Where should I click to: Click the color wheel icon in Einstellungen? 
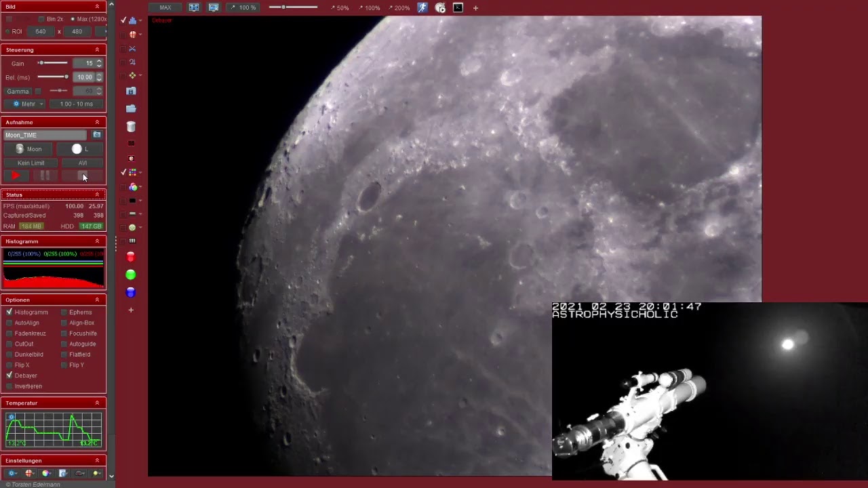pyautogui.click(x=46, y=473)
